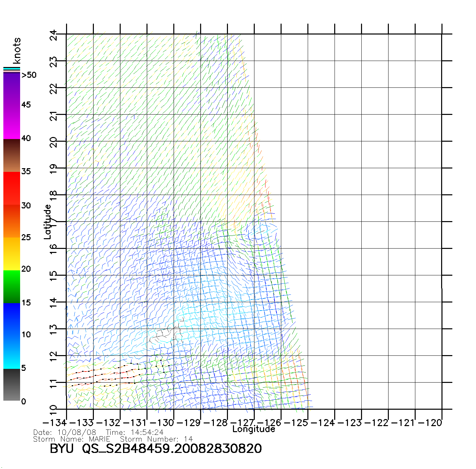Click the purple 45-50 knots legend band
476x469 pixels.
12,89
